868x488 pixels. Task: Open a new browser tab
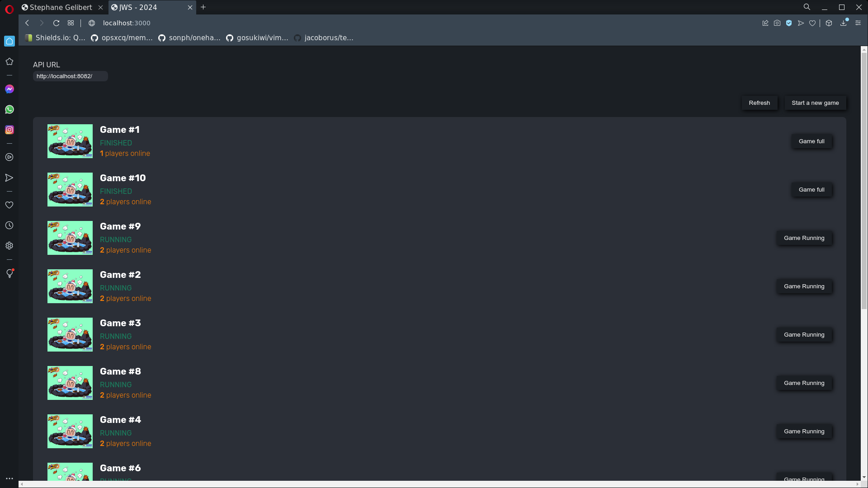coord(203,7)
